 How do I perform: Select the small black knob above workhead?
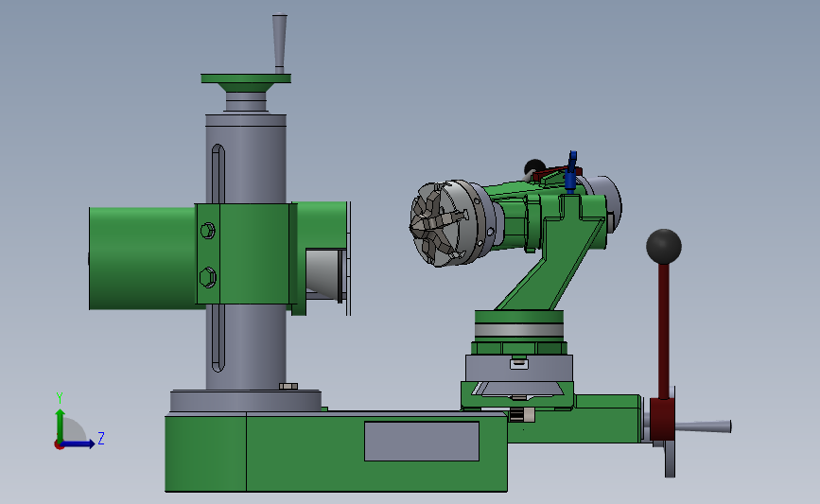[534, 167]
